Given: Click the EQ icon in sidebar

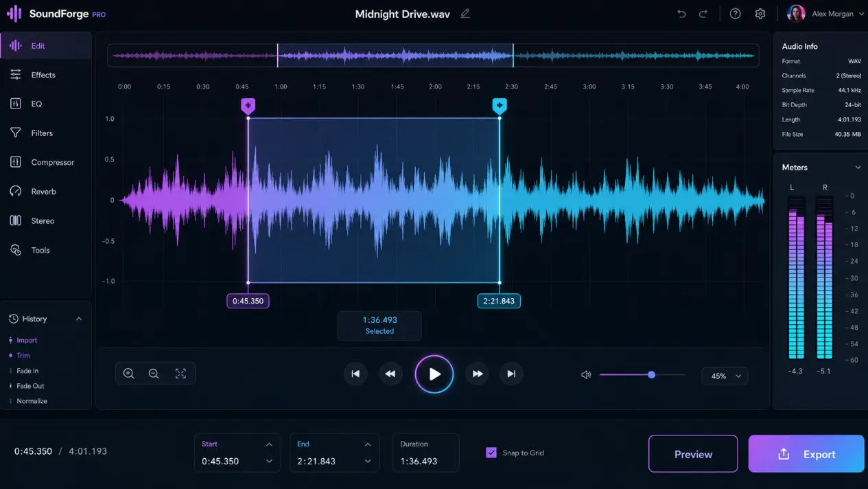Looking at the screenshot, I should point(16,104).
